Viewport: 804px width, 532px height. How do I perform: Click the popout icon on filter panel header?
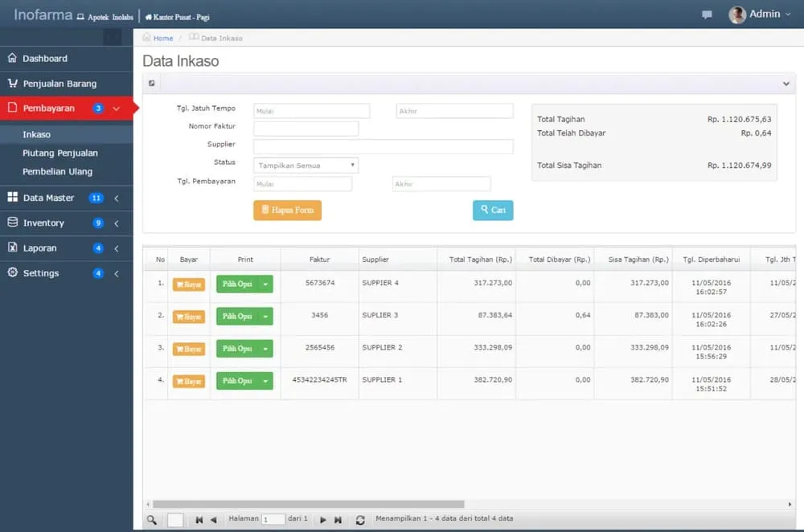[x=152, y=83]
